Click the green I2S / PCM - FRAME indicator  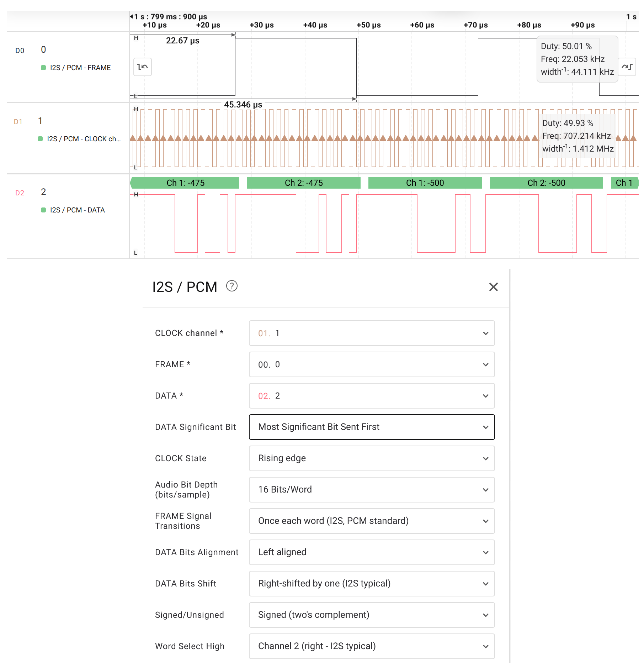coord(43,68)
